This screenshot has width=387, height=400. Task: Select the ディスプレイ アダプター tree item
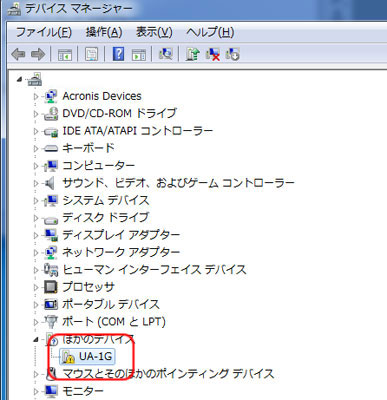[121, 235]
